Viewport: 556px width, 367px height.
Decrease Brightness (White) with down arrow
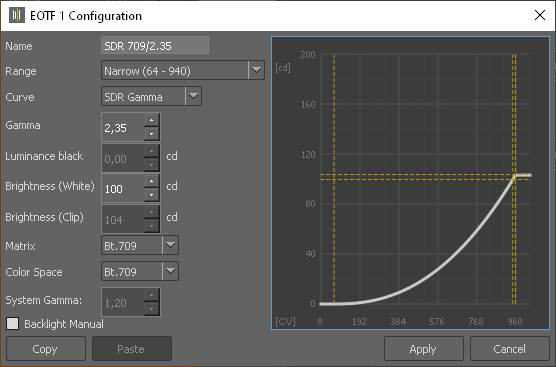152,195
